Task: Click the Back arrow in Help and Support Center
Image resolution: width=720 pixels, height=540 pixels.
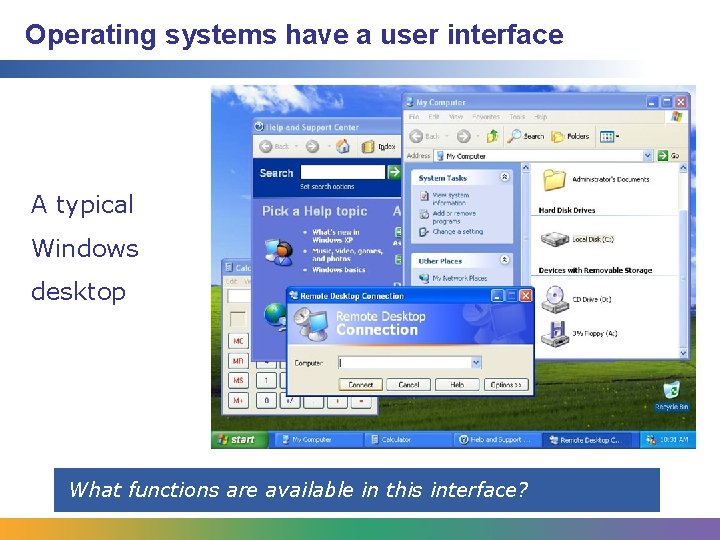Action: point(266,146)
